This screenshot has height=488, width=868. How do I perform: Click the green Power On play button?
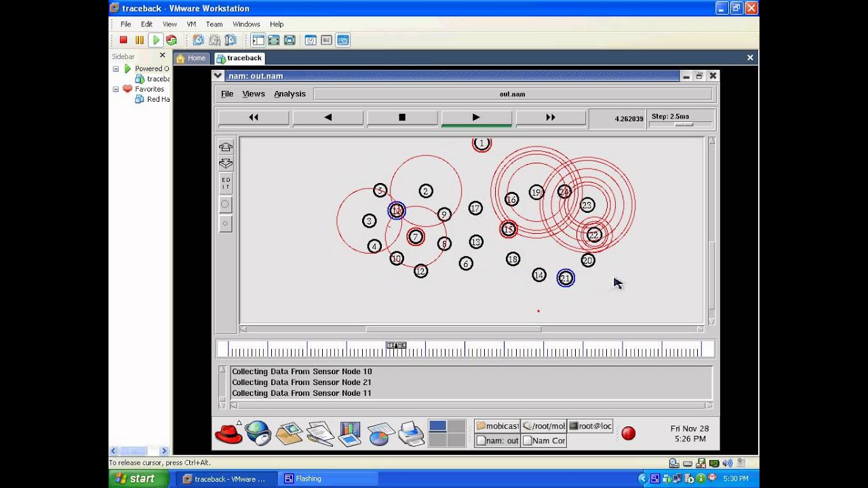(x=155, y=40)
